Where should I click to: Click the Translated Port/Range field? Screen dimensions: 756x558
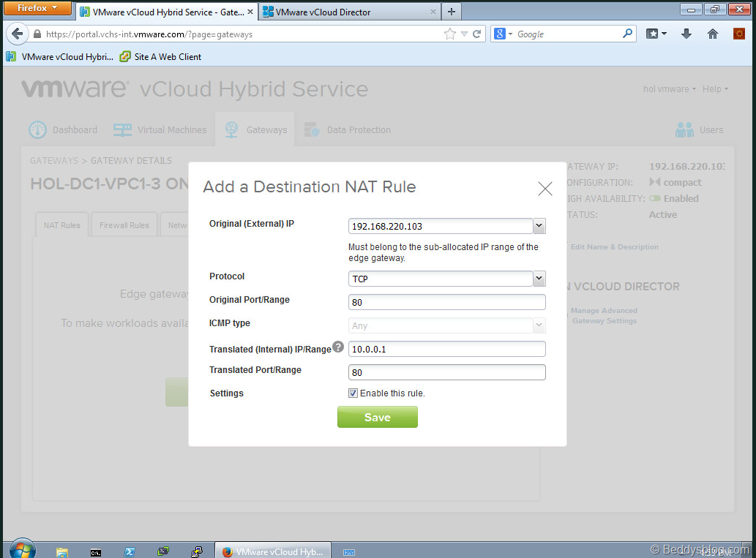(x=446, y=372)
